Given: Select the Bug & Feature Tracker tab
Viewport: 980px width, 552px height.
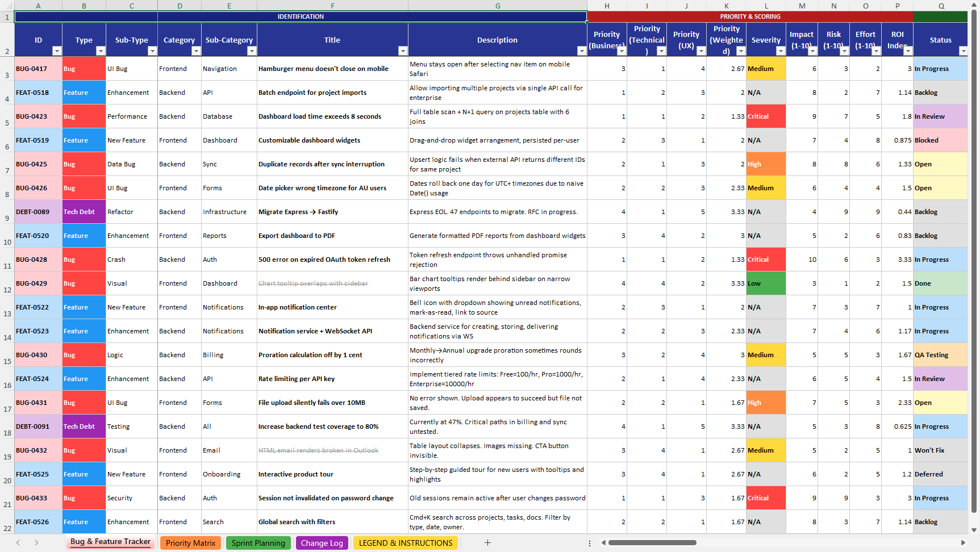Looking at the screenshot, I should 110,542.
